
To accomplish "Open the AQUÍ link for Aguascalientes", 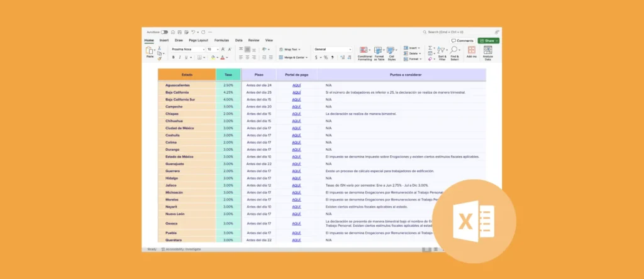I will coord(296,85).
